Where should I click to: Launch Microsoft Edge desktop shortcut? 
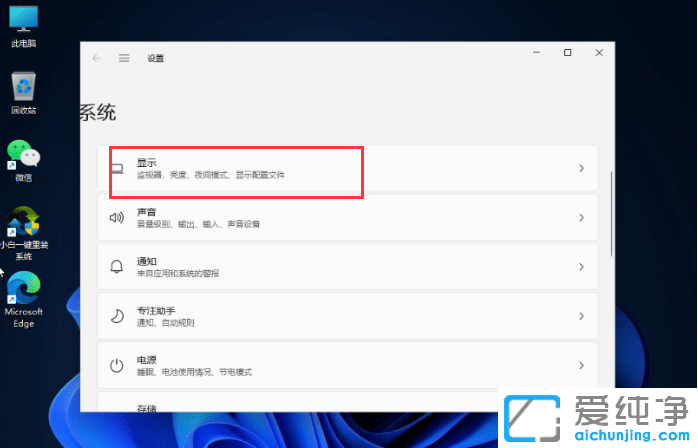24,300
